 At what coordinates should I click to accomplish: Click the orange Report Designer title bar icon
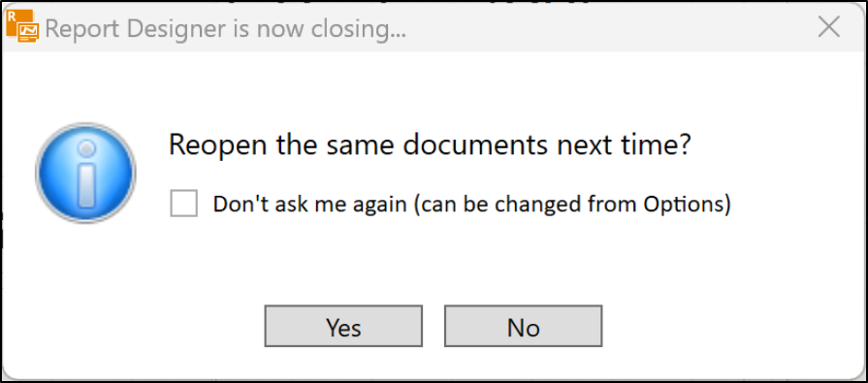(22, 26)
